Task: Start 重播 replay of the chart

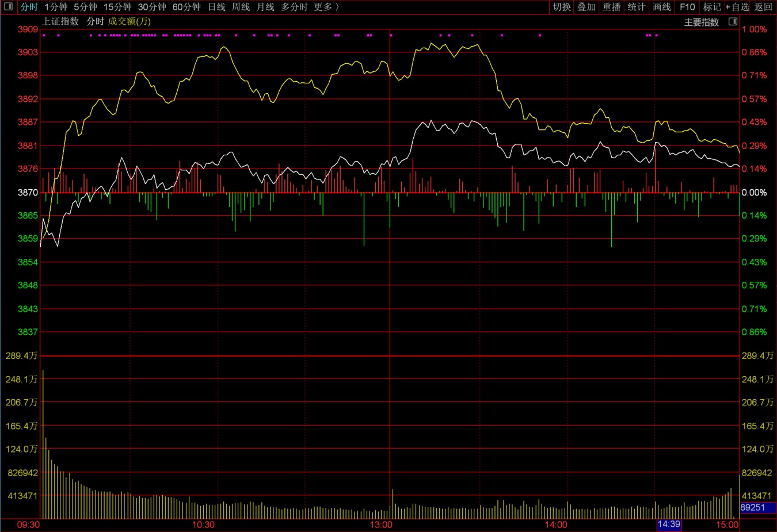Action: 611,7
